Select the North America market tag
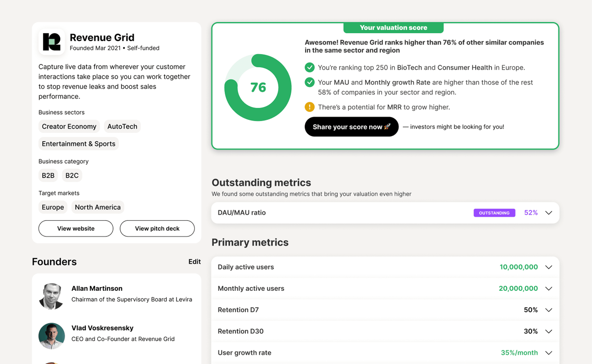 coord(97,207)
